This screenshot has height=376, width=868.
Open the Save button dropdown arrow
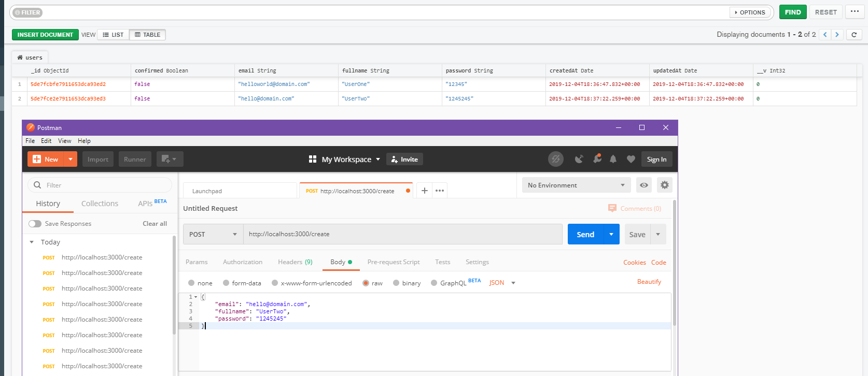point(658,234)
